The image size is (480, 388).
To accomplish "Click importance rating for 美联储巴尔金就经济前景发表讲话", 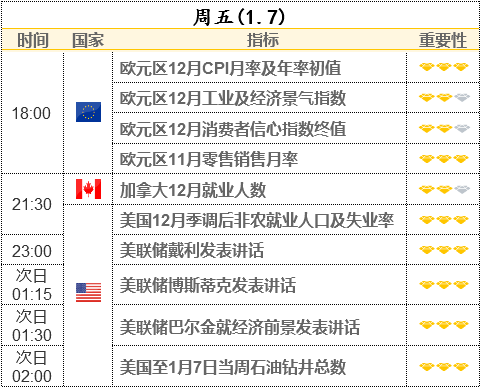I will (444, 325).
